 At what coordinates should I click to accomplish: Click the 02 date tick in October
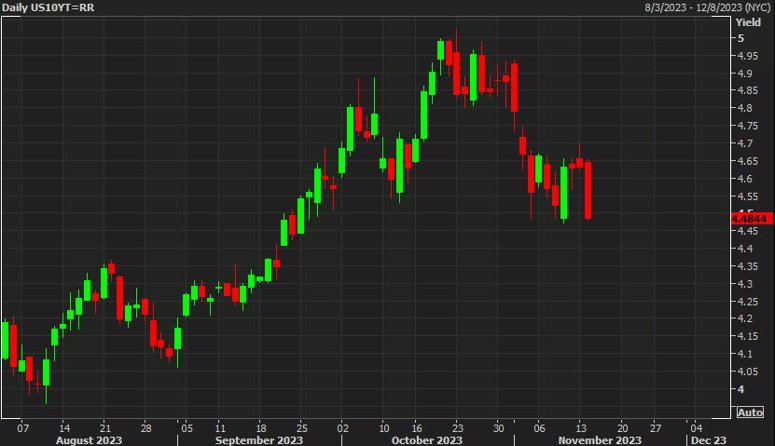pyautogui.click(x=343, y=428)
